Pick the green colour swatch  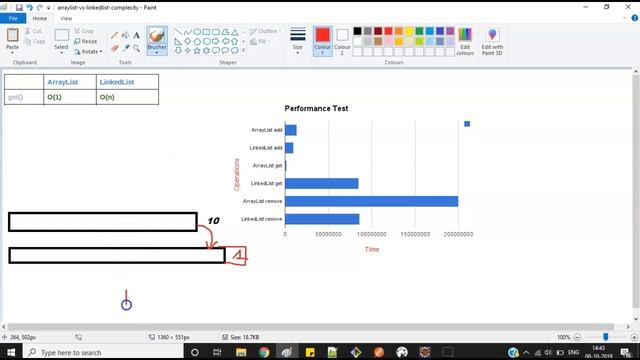click(x=419, y=31)
